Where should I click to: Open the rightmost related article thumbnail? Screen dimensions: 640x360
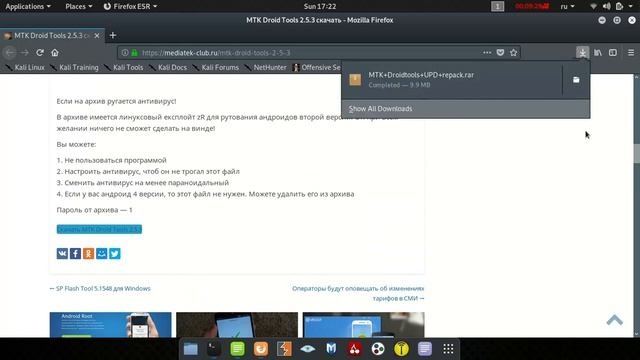point(364,325)
